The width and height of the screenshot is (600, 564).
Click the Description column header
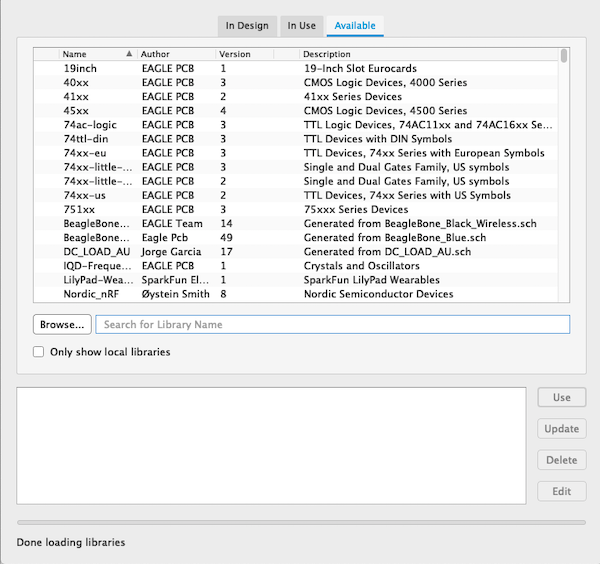429,54
